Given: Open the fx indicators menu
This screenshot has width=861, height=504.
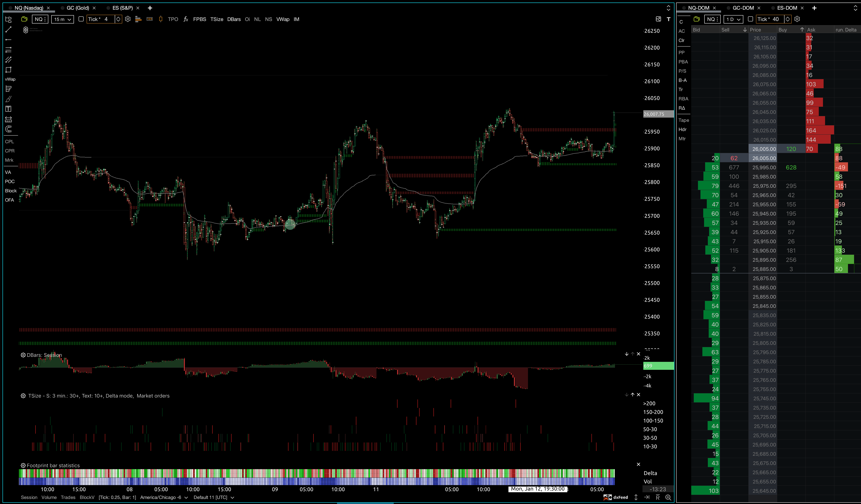Looking at the screenshot, I should tap(186, 19).
